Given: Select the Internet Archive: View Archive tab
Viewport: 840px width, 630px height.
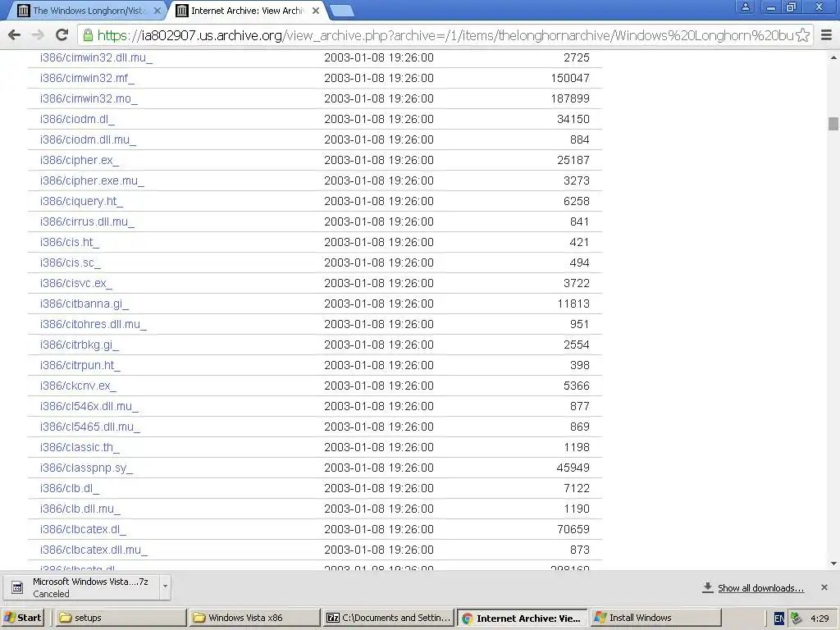Looking at the screenshot, I should [248, 11].
